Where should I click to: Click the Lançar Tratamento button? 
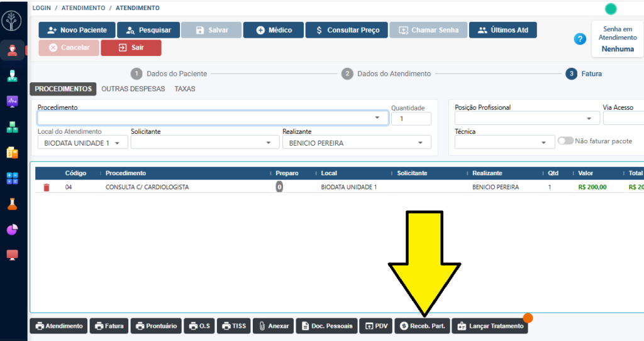[489, 326]
